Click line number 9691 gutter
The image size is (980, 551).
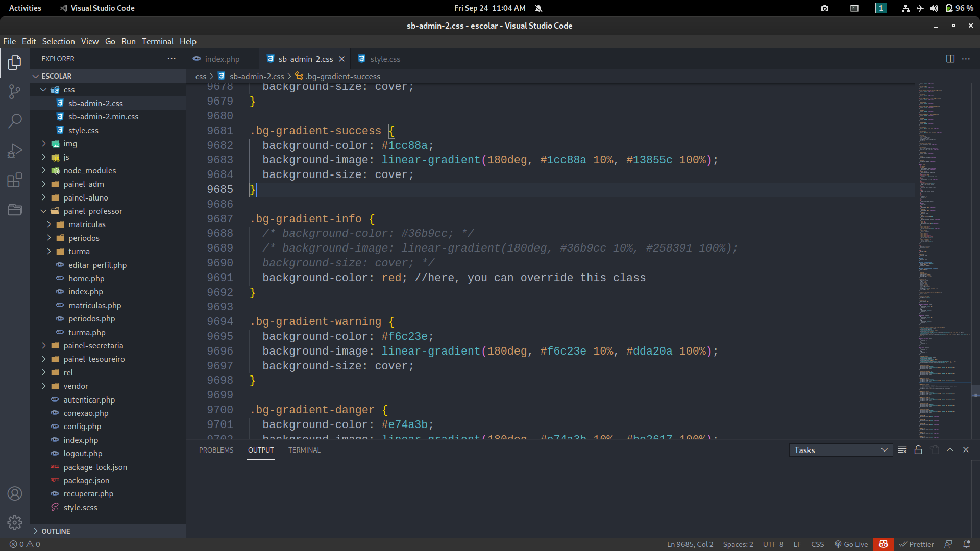tap(220, 278)
